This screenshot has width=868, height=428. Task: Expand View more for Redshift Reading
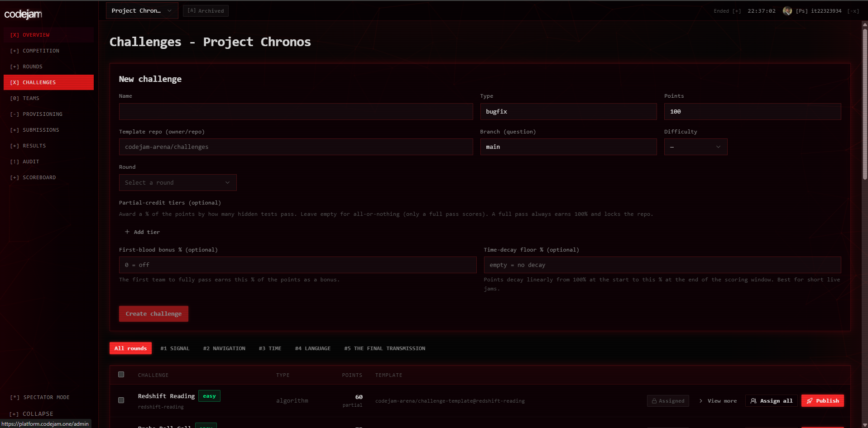(x=718, y=401)
